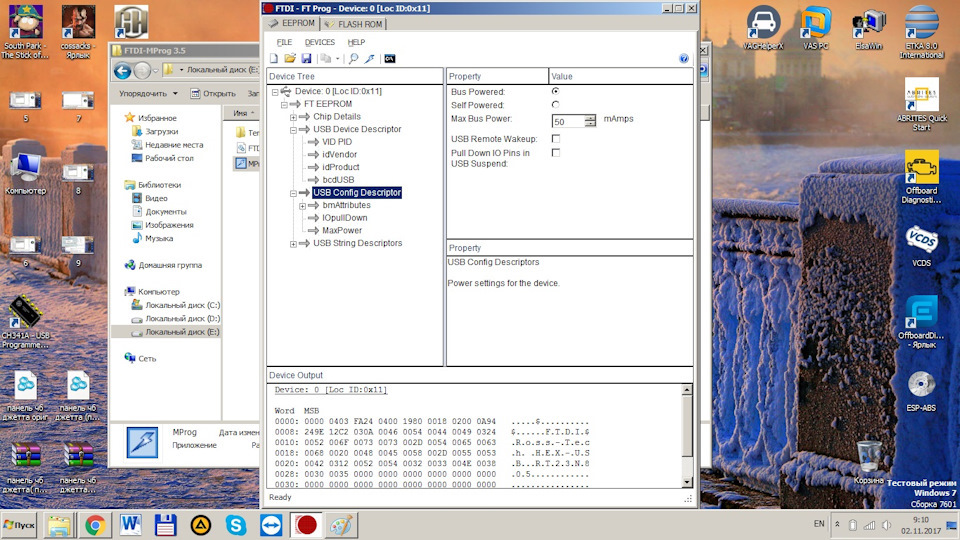Image resolution: width=960 pixels, height=540 pixels.
Task: Select the IOpullDown tree item
Action: (345, 217)
